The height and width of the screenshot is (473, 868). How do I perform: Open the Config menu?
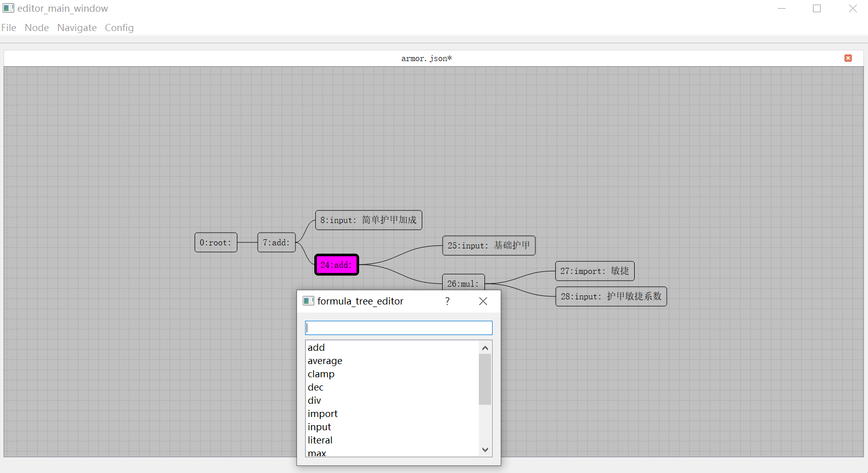click(x=119, y=27)
